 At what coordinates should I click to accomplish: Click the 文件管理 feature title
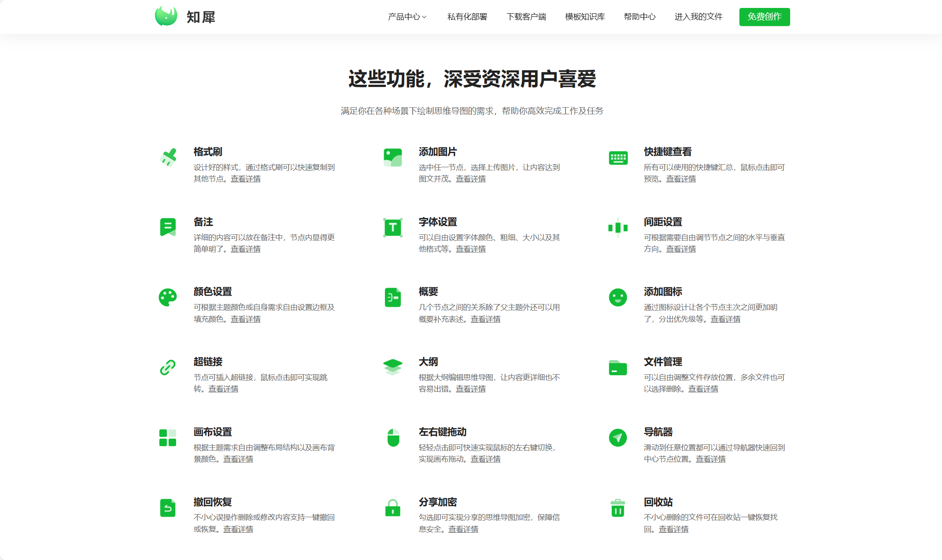point(663,362)
